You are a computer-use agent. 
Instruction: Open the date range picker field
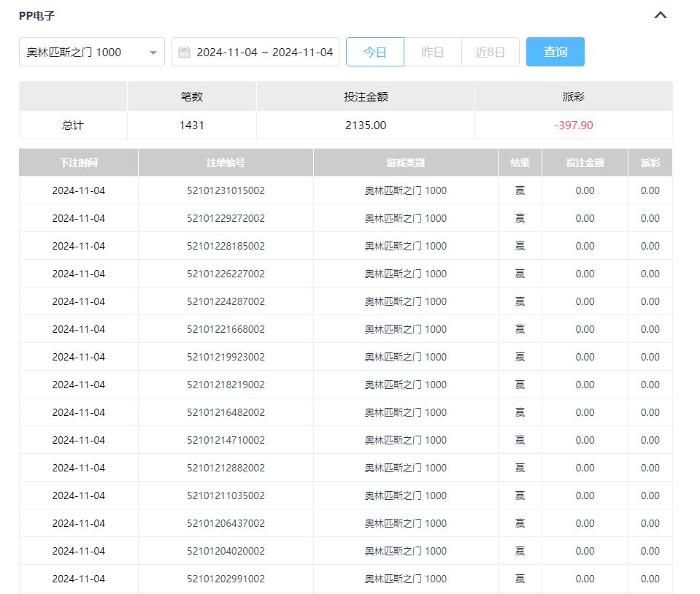coord(263,53)
